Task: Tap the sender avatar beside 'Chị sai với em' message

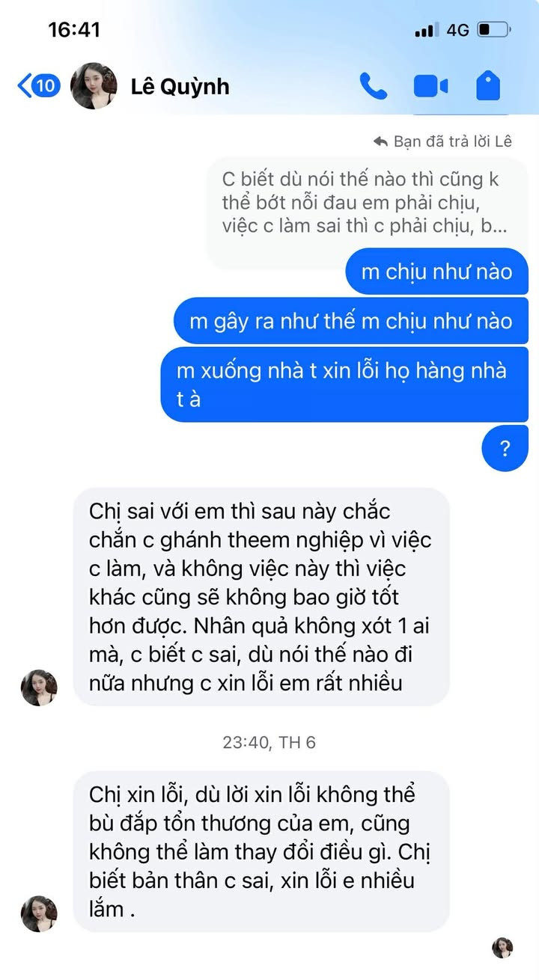Action: coord(39,687)
